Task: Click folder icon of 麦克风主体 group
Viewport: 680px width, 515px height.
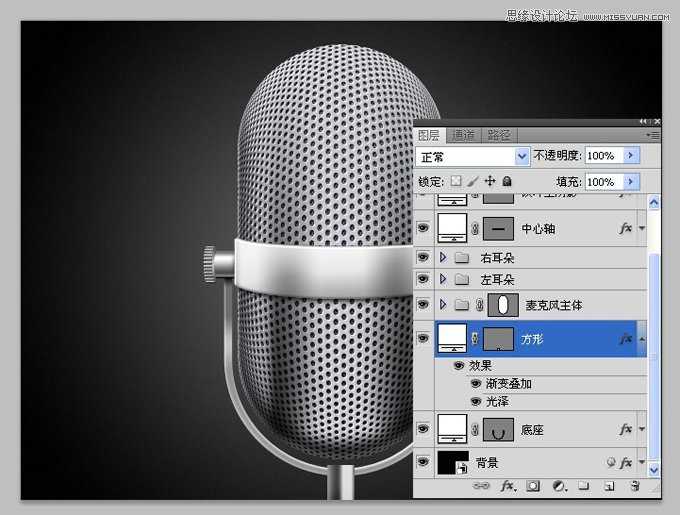Action: point(462,305)
